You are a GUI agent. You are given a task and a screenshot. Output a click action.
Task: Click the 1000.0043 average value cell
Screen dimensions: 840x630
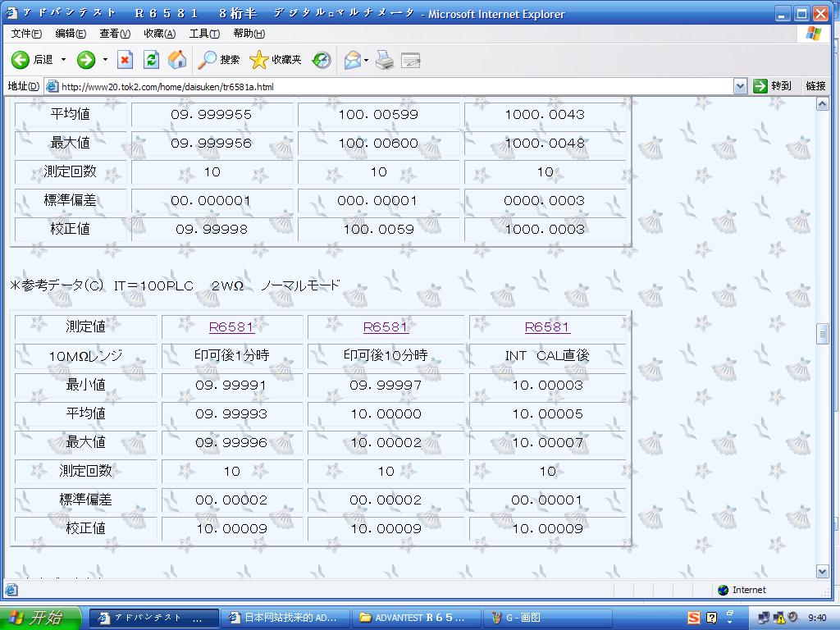[x=545, y=115]
